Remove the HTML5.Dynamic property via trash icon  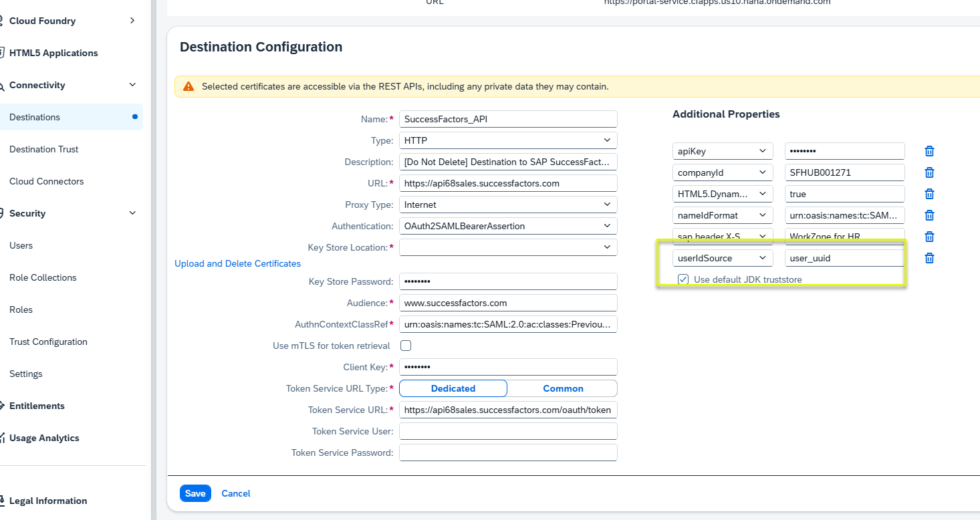click(x=929, y=194)
